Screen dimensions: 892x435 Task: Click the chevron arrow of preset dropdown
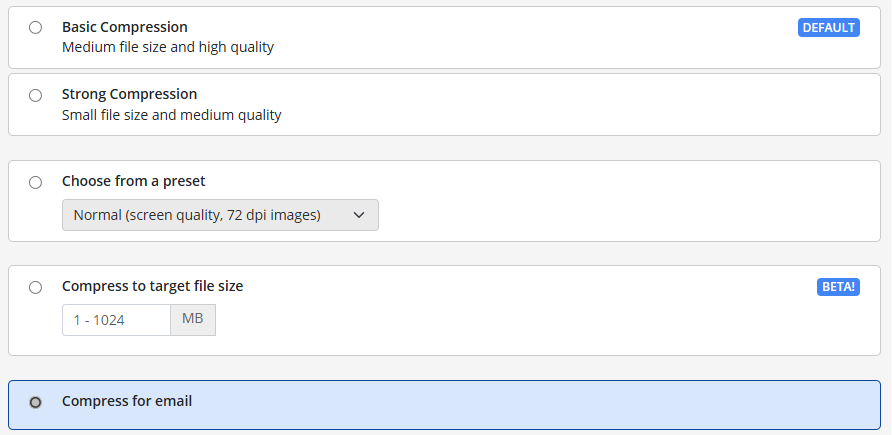tap(360, 215)
